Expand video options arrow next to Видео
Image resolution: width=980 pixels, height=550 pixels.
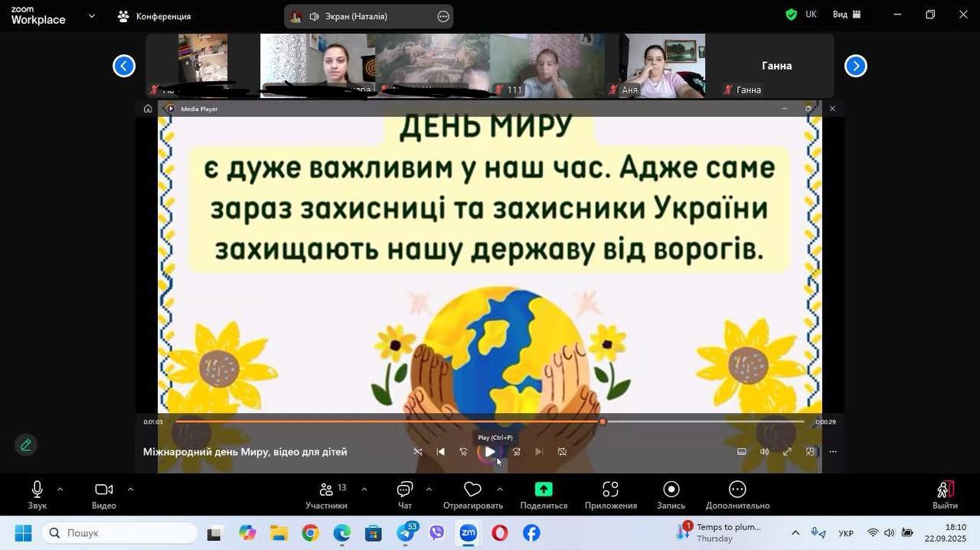click(x=130, y=490)
